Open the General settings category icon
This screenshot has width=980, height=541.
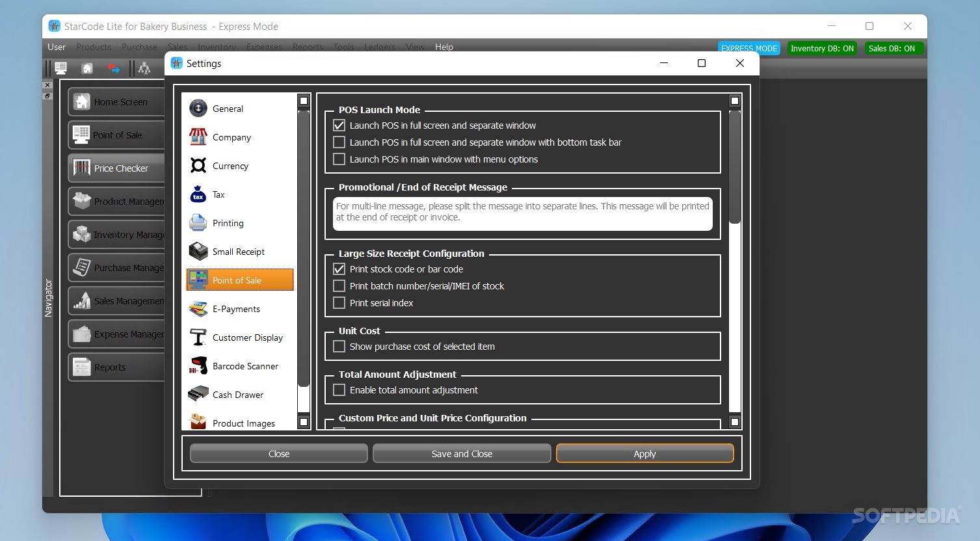[198, 109]
